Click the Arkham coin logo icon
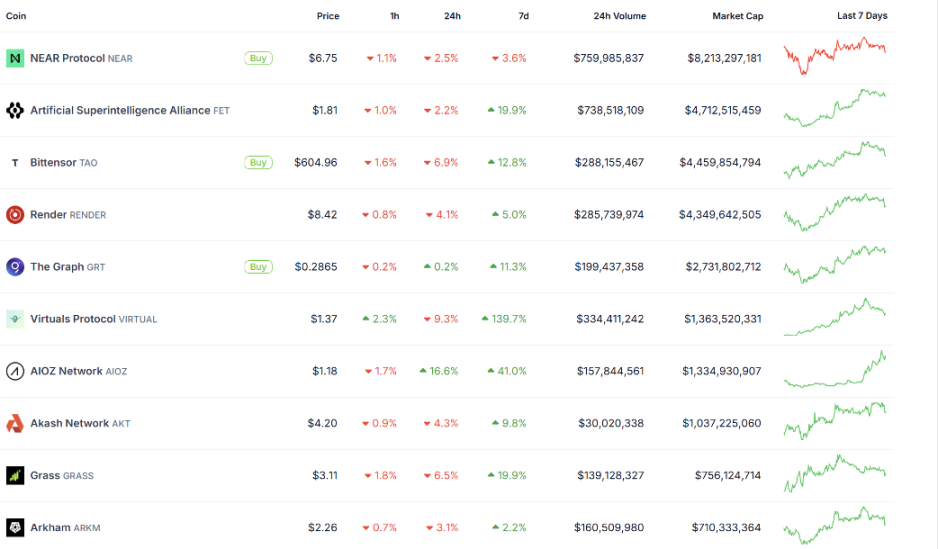The image size is (938, 549). 15,527
